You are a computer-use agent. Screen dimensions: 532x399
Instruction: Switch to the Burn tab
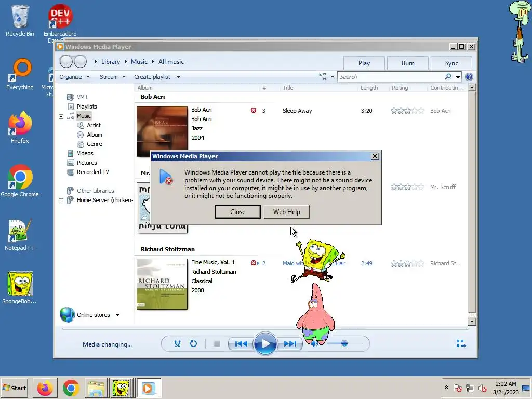(408, 63)
